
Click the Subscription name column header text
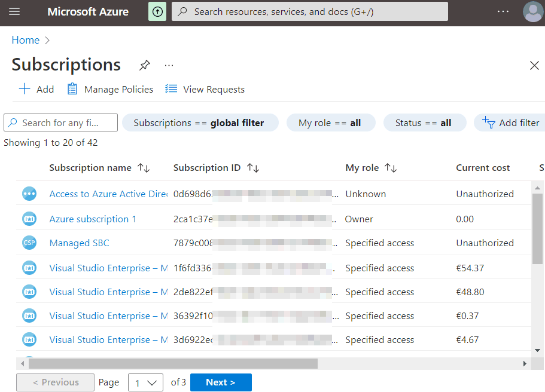coord(90,168)
